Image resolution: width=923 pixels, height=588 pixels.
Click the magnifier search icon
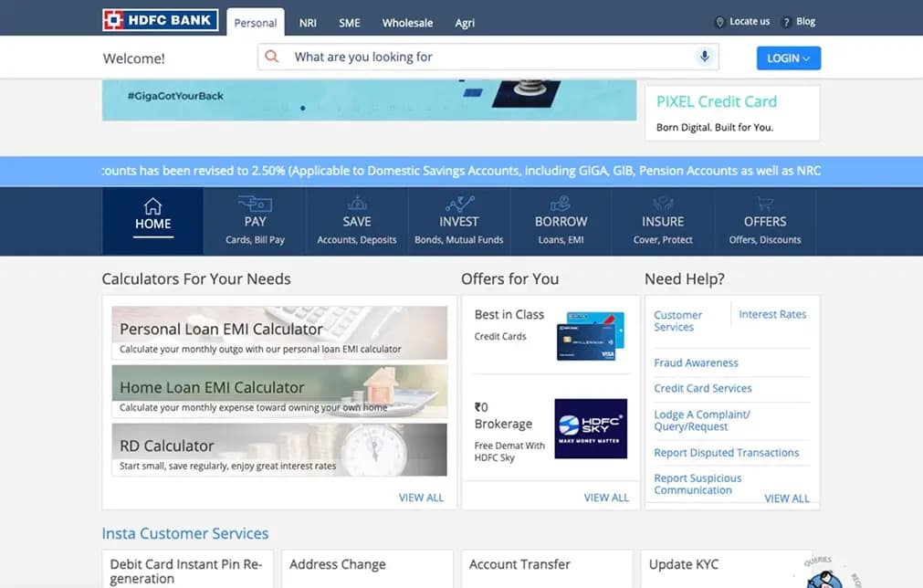tap(271, 57)
